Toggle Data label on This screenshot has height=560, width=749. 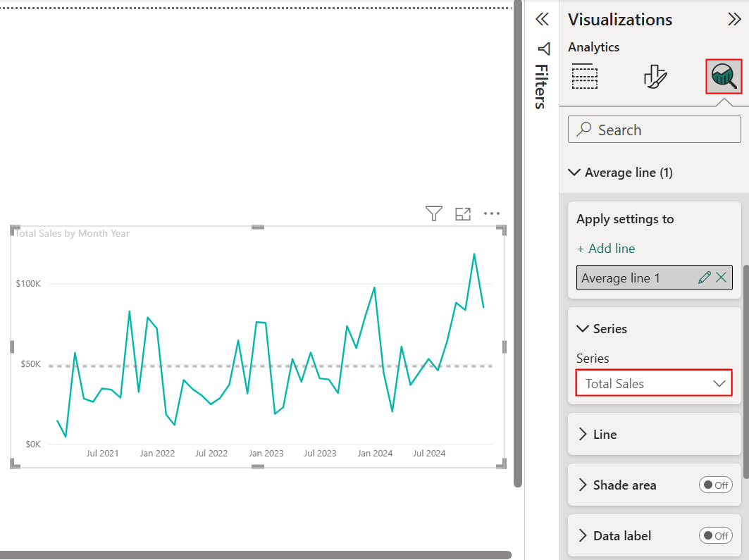(x=716, y=535)
